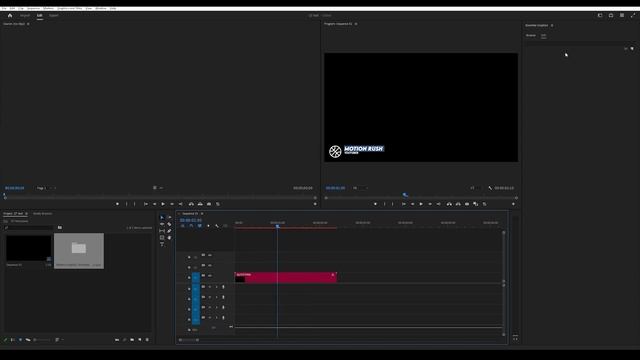Open the Window menu
The width and height of the screenshot is (640, 360).
pyautogui.click(x=100, y=8)
